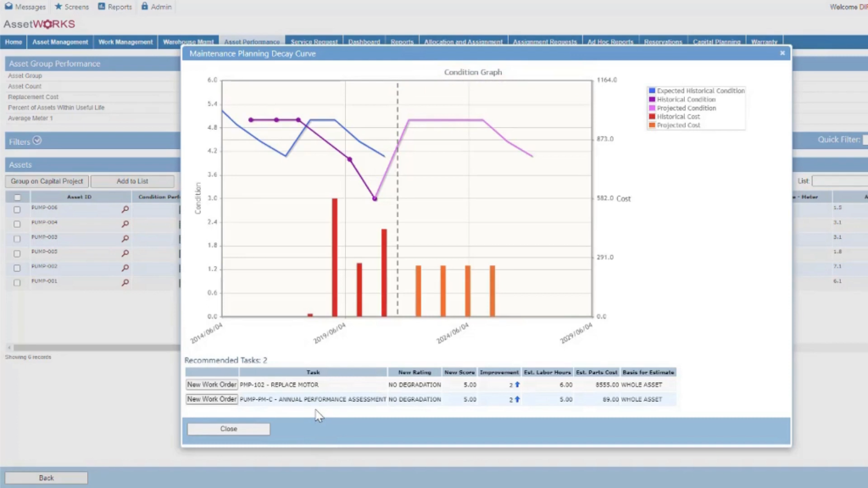Click the magnifier icon for PUMP-002
The height and width of the screenshot is (488, 868).
(125, 267)
